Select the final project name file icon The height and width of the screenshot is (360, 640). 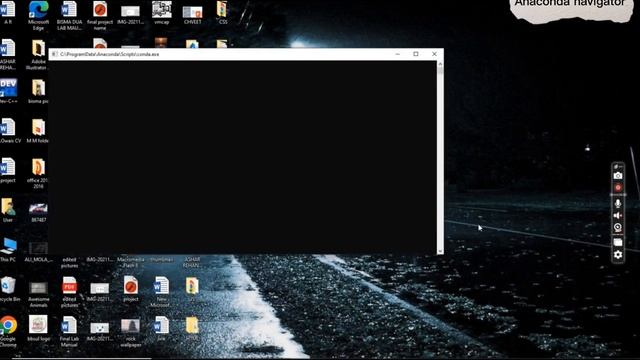tap(100, 16)
